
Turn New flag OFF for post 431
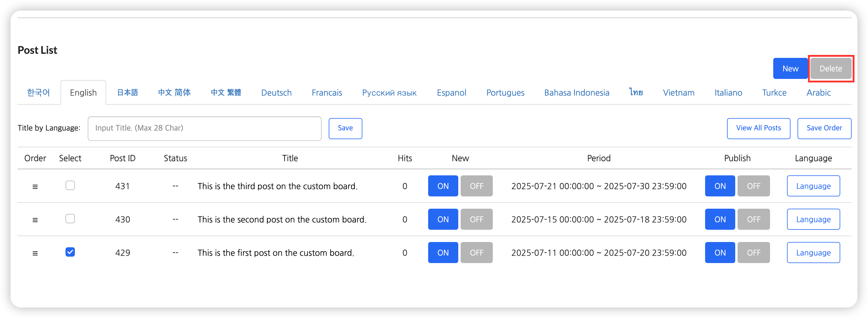click(x=476, y=186)
